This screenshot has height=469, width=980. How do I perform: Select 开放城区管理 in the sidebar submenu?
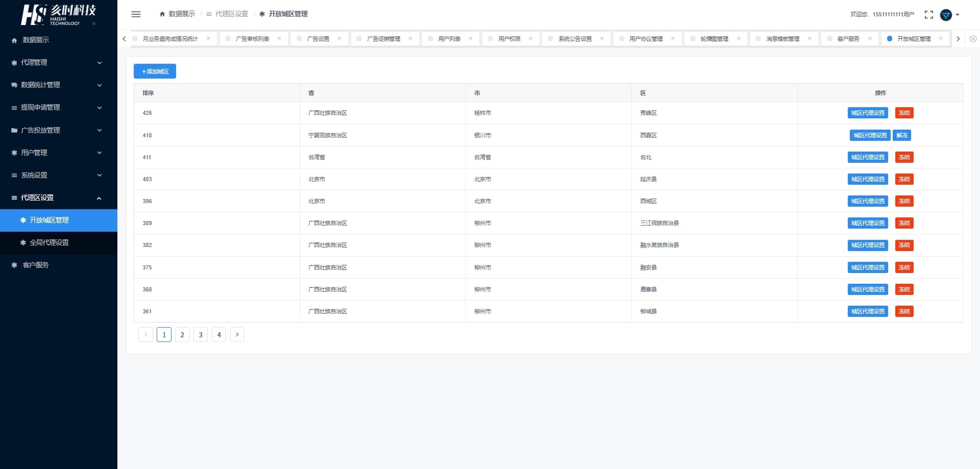point(59,220)
